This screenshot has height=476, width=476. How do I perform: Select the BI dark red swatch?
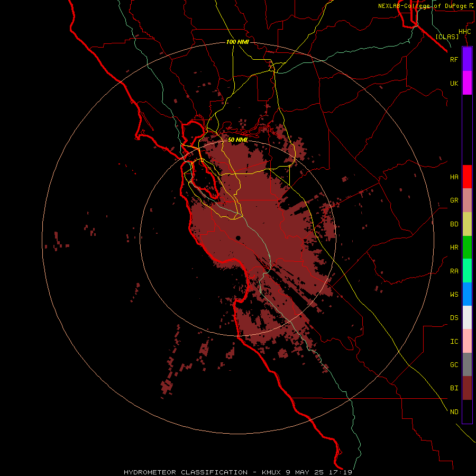pyautogui.click(x=467, y=388)
